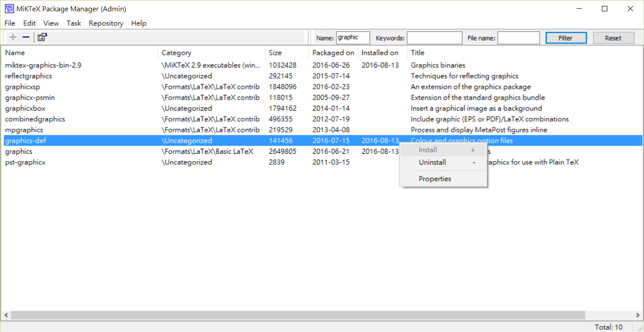Open the View menu
Viewport: 644px width, 332px height.
coord(51,23)
